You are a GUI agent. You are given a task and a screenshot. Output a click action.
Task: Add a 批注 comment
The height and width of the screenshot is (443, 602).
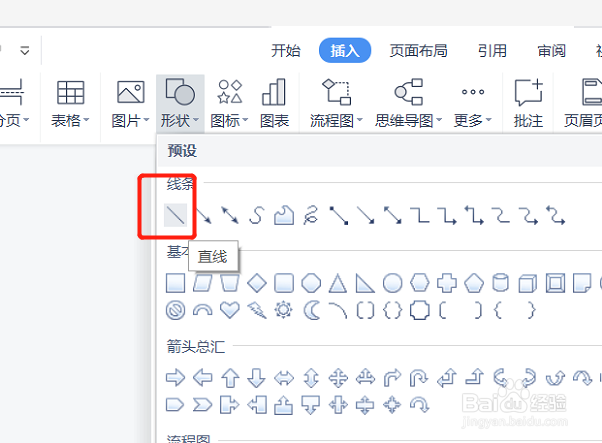tap(528, 104)
